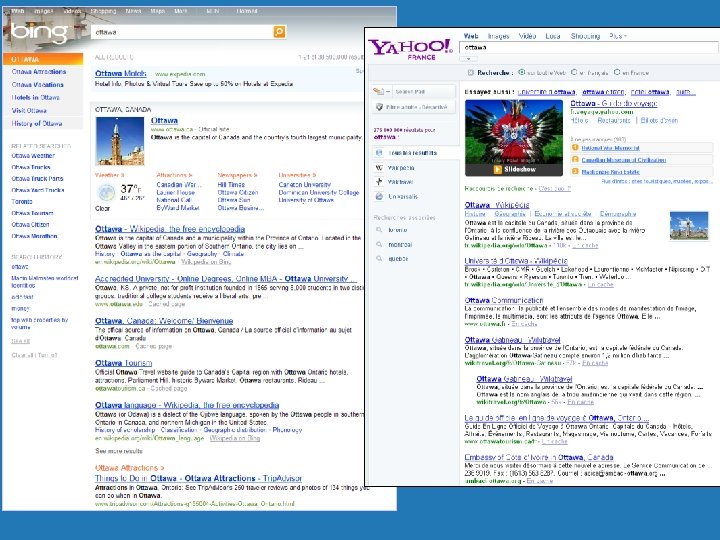Open Ottawa Weather related search in Bing

point(33,156)
